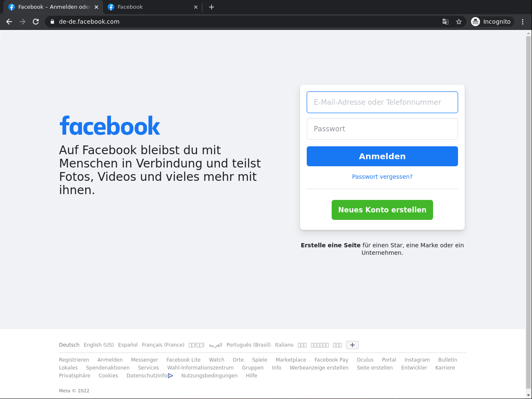Open the Spiele footer link
This screenshot has width=532, height=399.
point(260,360)
